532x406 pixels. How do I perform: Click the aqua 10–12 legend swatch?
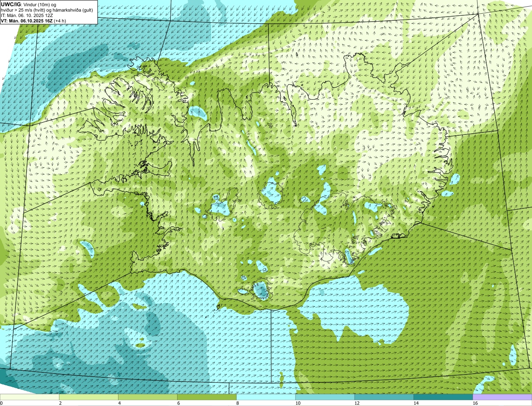[325, 397]
